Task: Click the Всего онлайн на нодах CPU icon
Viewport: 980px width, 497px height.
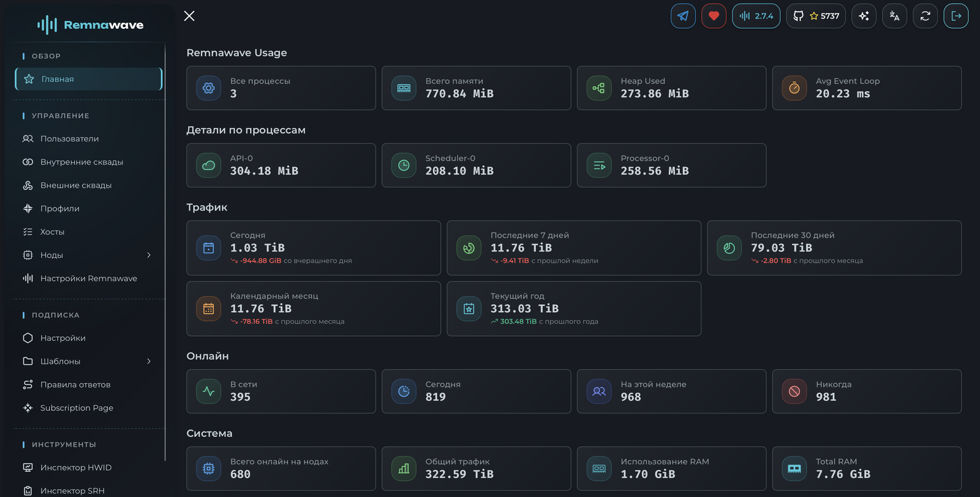Action: click(208, 468)
